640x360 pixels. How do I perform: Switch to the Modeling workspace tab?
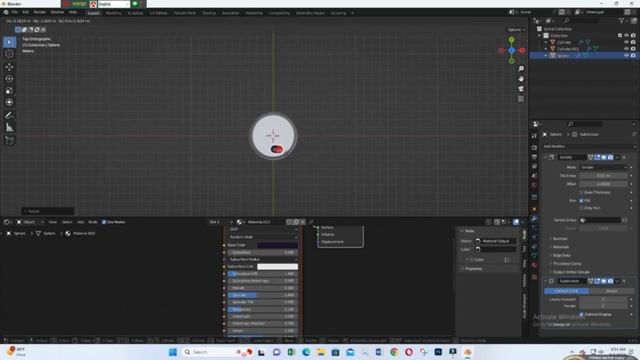click(x=113, y=13)
